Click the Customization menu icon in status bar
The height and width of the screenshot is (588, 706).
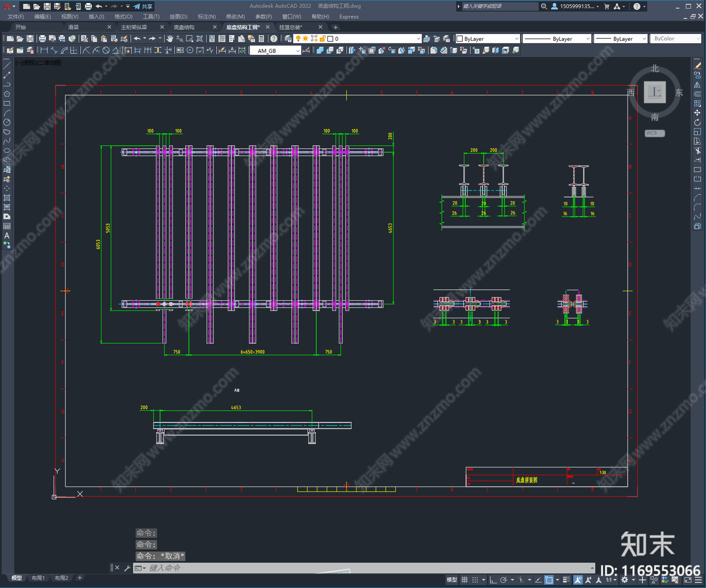tap(699, 580)
